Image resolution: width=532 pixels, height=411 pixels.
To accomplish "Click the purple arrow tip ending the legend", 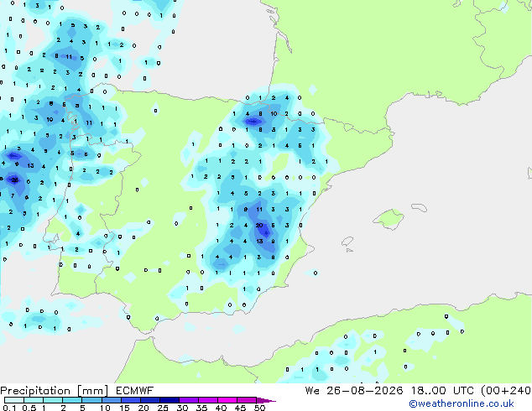I will pyautogui.click(x=266, y=400).
